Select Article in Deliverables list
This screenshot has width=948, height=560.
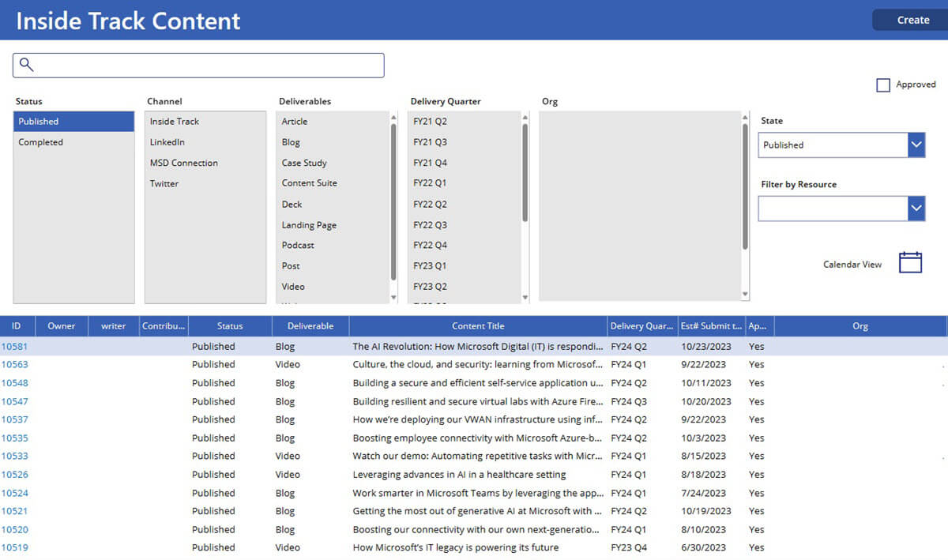(x=333, y=122)
